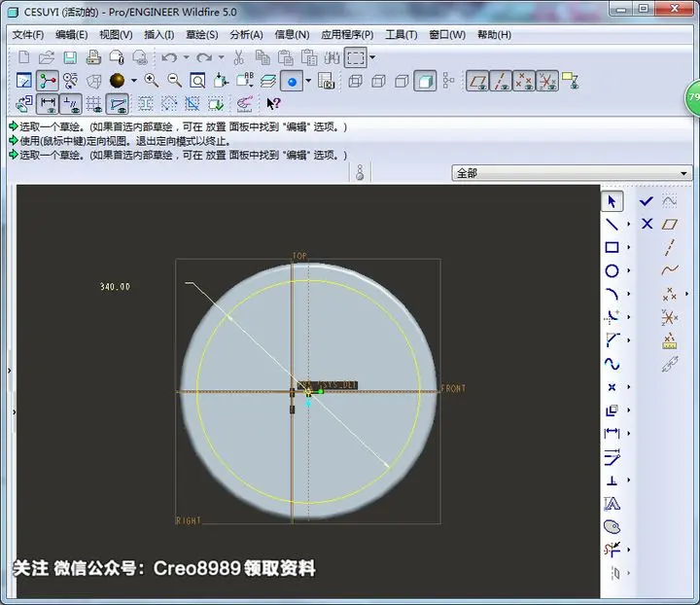
Task: Open the 分析(A) menu
Action: [246, 35]
